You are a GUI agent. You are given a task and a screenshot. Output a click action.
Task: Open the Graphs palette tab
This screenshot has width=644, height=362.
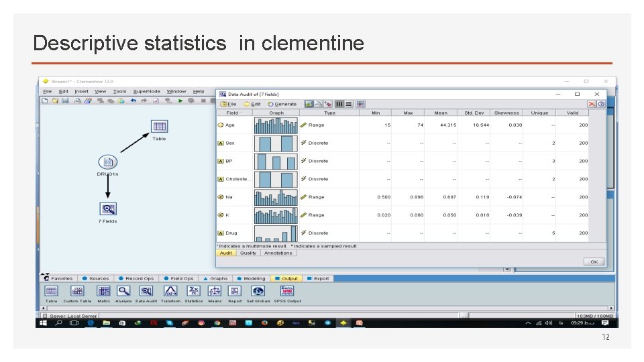point(215,278)
